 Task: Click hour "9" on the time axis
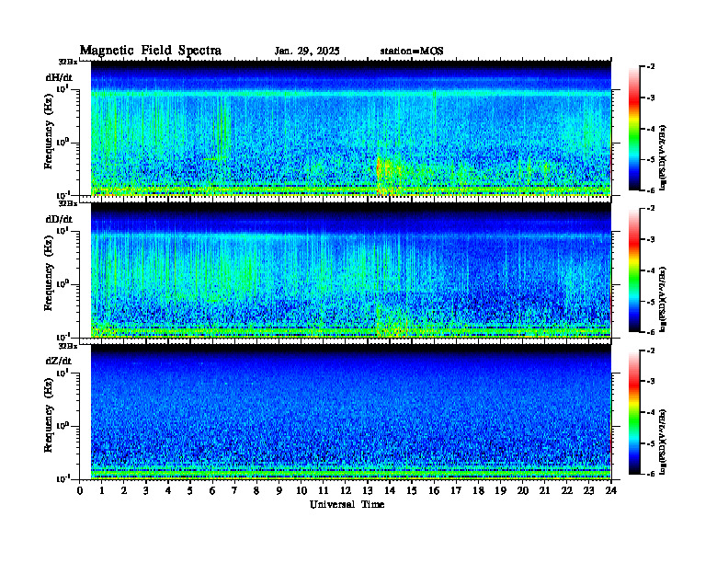click(279, 491)
